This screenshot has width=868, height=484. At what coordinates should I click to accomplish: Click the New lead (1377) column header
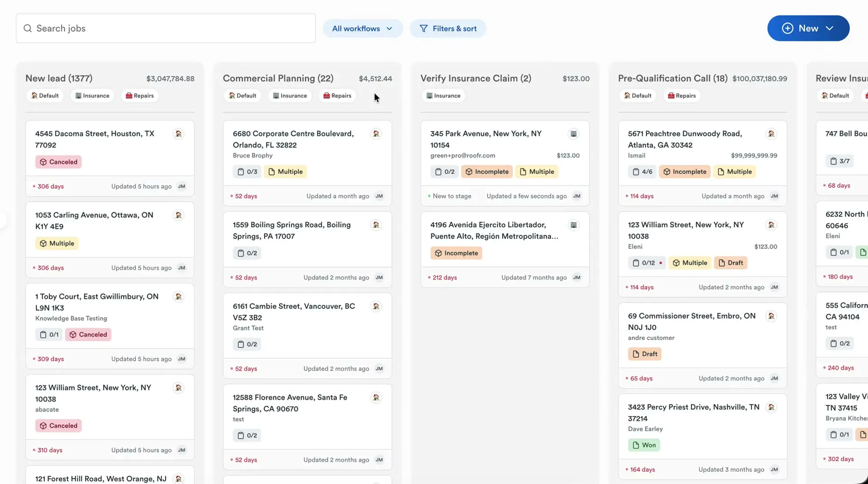click(x=59, y=78)
